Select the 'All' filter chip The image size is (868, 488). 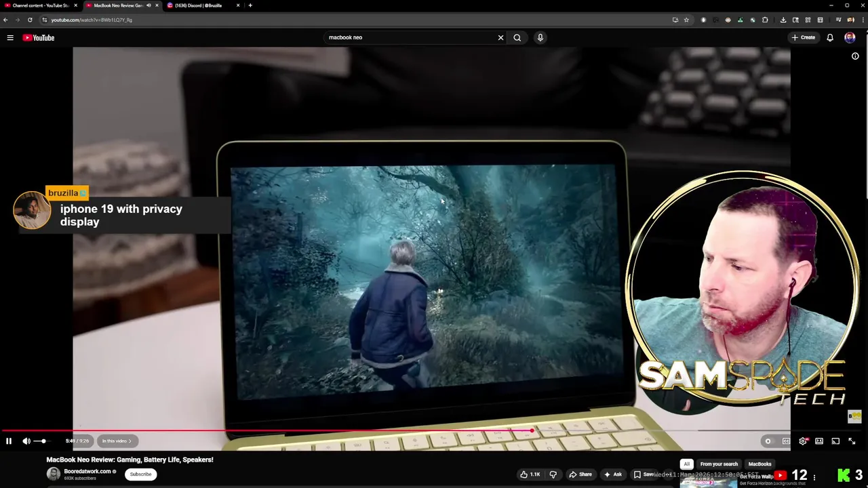click(x=686, y=464)
